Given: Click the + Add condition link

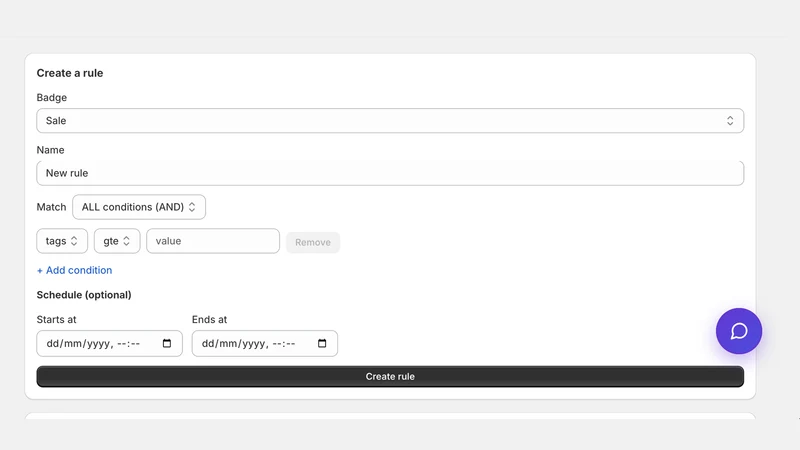Looking at the screenshot, I should tap(74, 270).
